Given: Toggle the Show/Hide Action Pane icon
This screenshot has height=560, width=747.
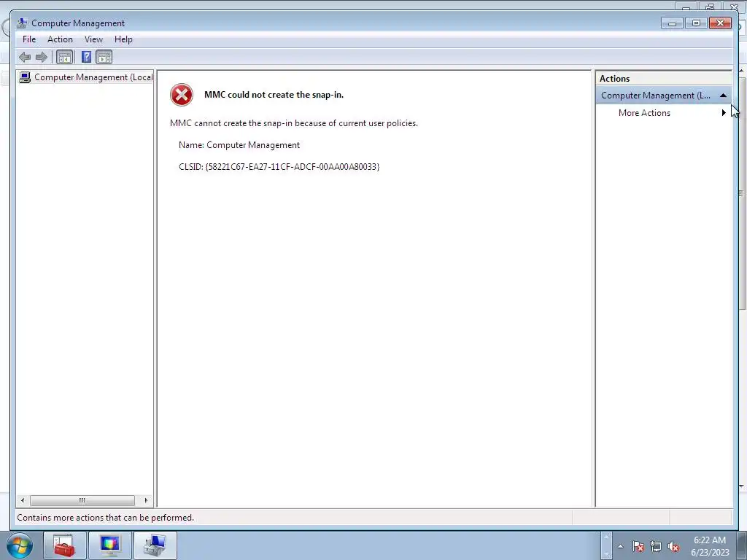Looking at the screenshot, I should (104, 58).
